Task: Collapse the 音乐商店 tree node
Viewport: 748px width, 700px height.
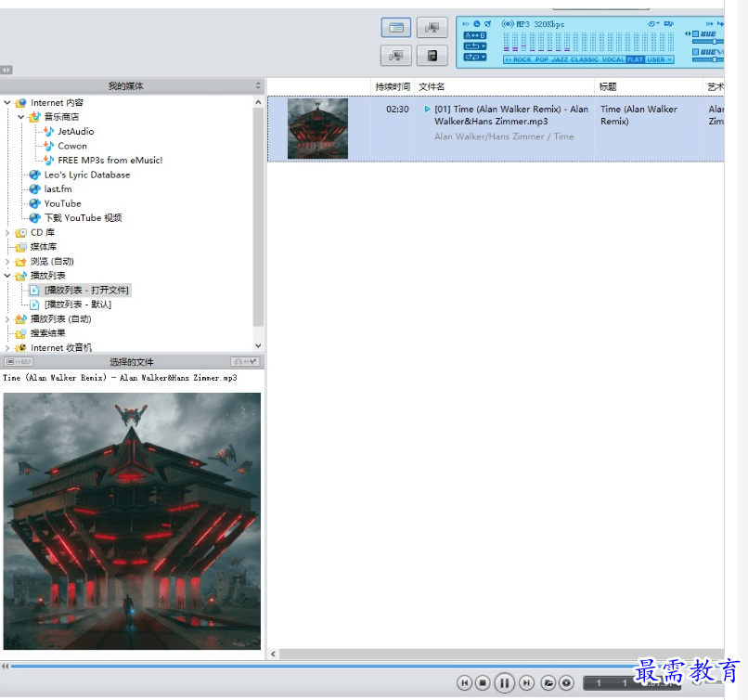Action: (21, 117)
